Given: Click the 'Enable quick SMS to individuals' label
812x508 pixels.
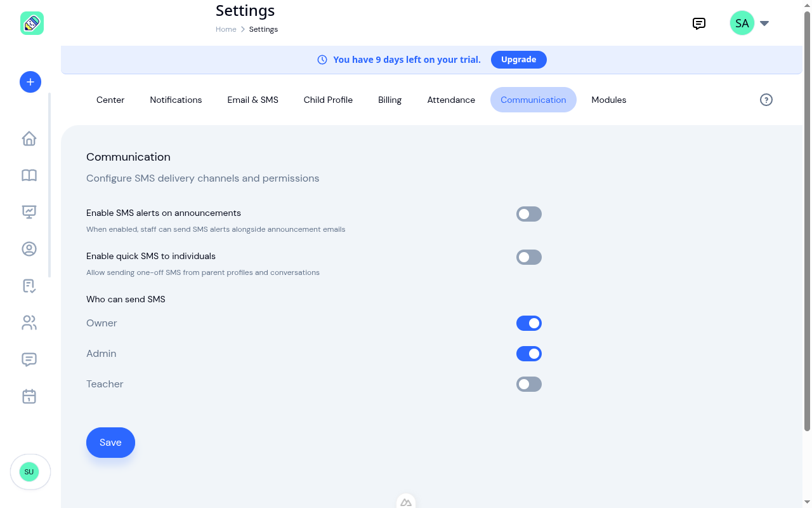Looking at the screenshot, I should [x=151, y=256].
